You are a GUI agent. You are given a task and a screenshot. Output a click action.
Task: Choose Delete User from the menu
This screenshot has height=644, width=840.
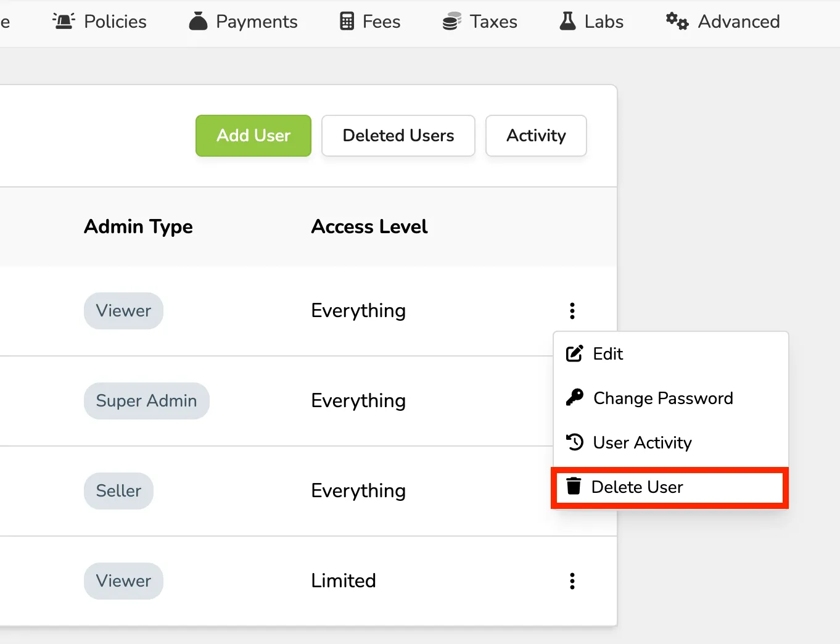671,487
